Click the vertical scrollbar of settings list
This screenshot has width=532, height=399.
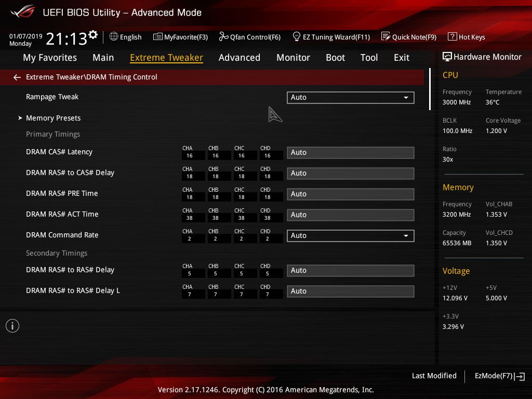(x=430, y=89)
